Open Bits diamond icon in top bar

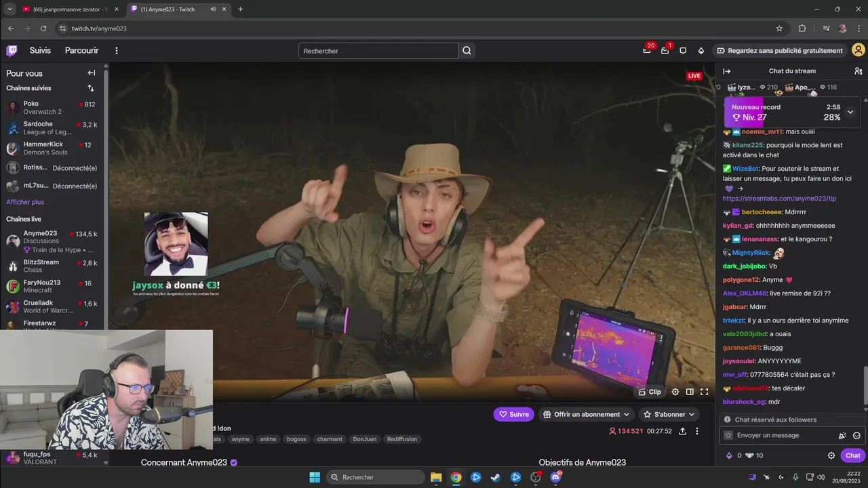(x=701, y=51)
